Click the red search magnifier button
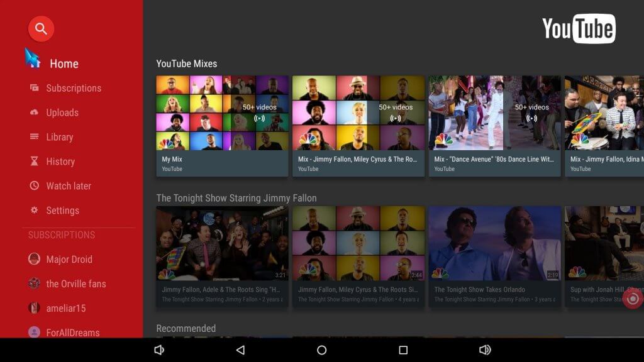 [x=41, y=29]
